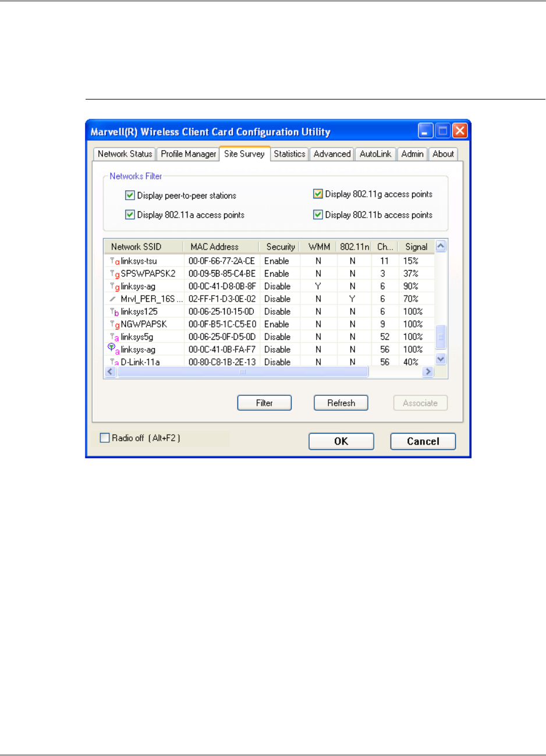Open the Statistics tab
This screenshot has width=546, height=756.
[289, 154]
